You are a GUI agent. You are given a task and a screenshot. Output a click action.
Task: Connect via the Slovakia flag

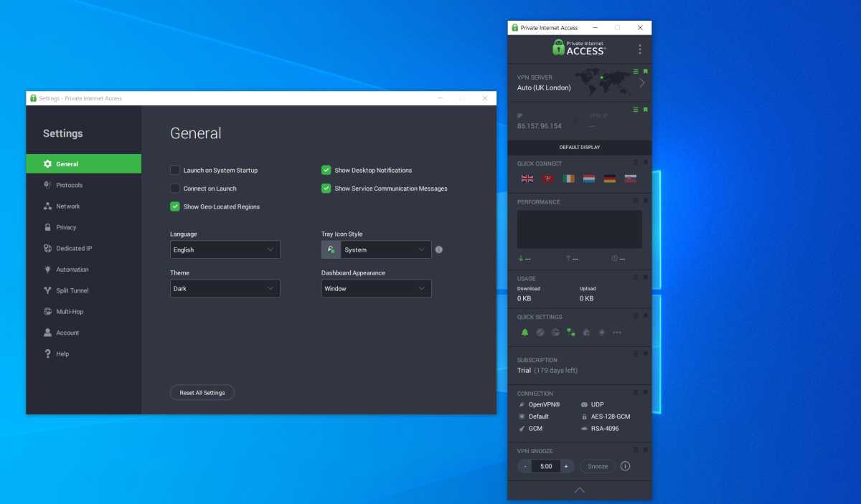pyautogui.click(x=631, y=179)
